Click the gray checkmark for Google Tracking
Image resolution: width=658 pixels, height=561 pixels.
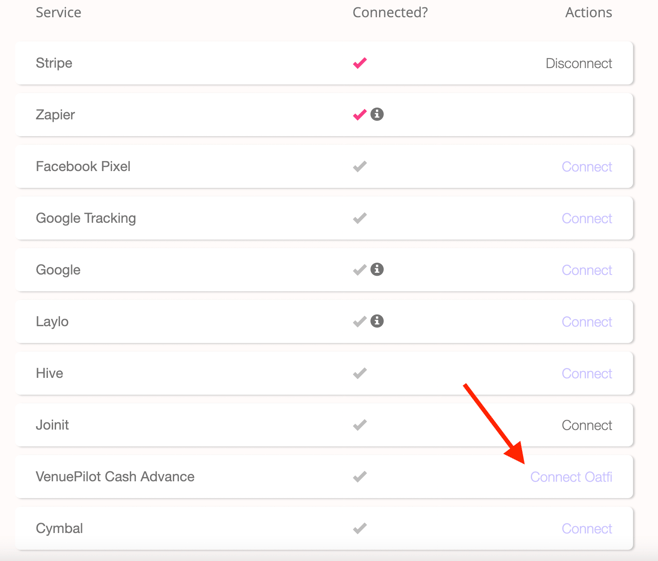pos(360,218)
